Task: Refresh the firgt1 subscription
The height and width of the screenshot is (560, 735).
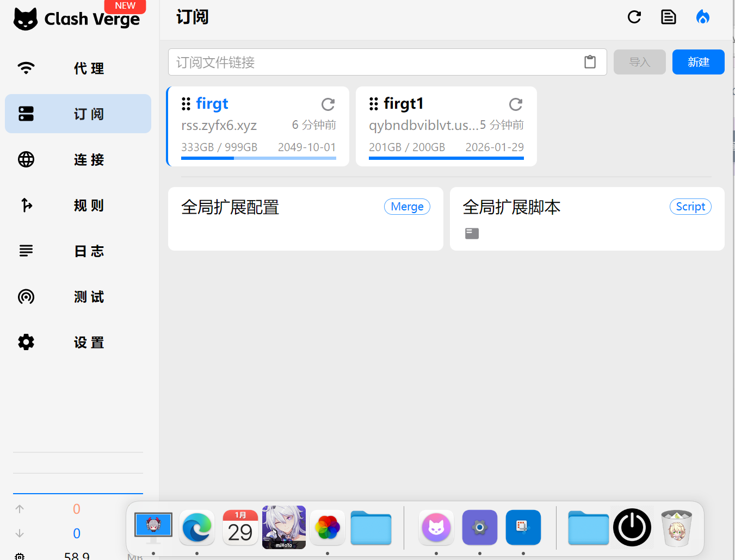Action: coord(515,104)
